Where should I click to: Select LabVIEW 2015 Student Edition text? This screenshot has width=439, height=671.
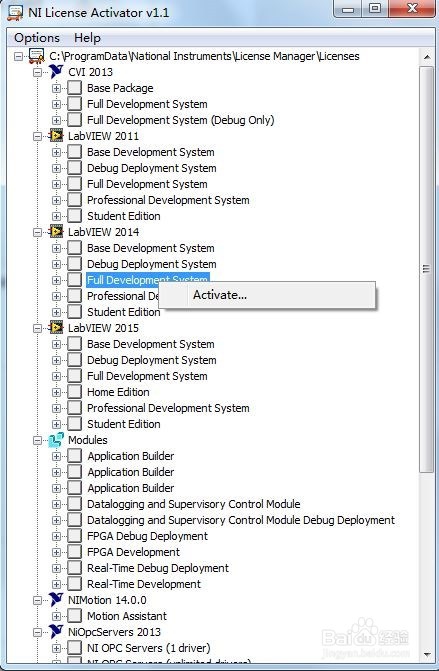pos(124,424)
